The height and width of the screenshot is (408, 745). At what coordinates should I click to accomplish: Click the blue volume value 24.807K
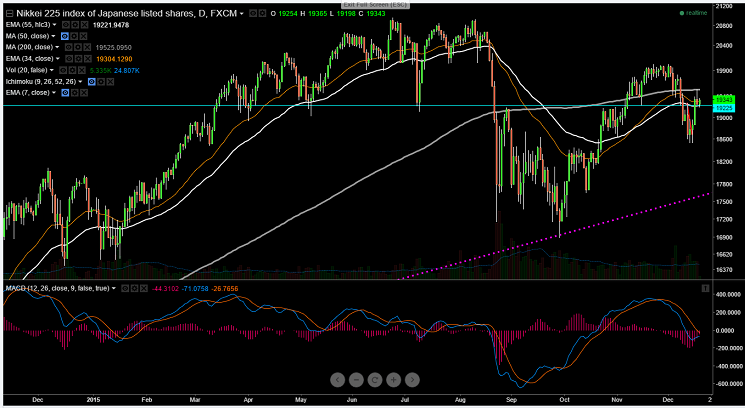tap(127, 70)
